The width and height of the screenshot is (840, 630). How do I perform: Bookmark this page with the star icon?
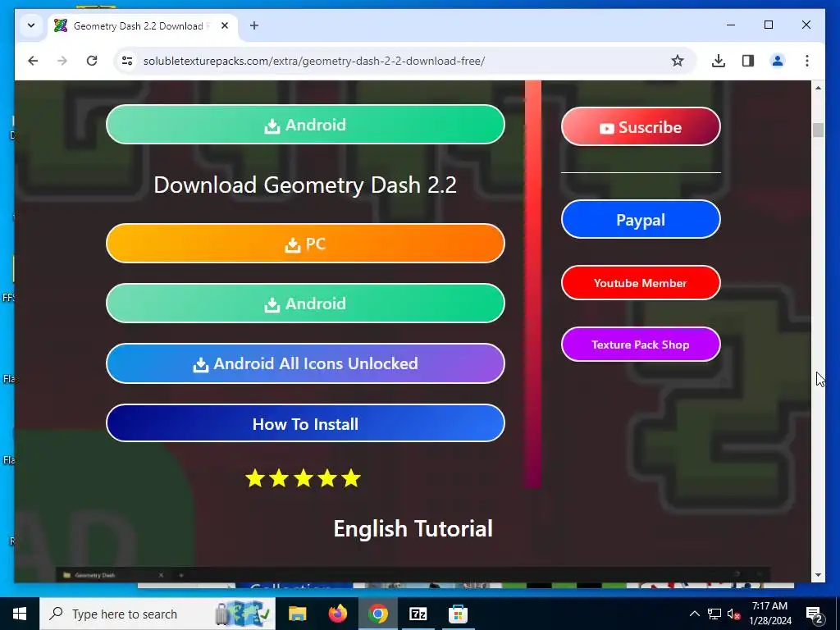677,61
